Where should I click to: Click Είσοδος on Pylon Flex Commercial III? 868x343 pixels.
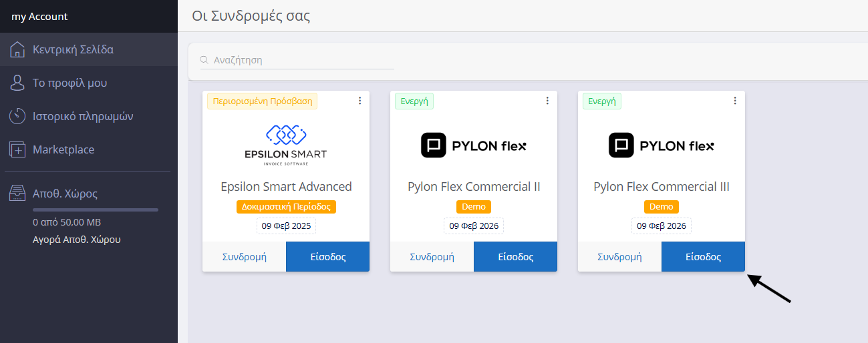(x=703, y=257)
